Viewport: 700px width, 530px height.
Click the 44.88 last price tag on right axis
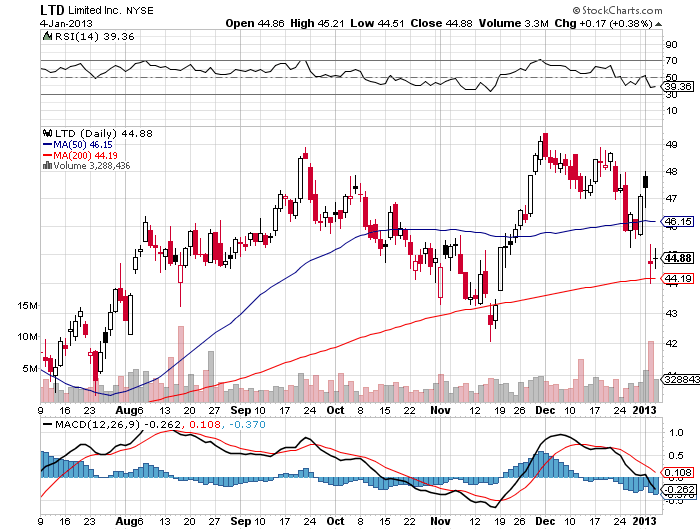point(678,258)
